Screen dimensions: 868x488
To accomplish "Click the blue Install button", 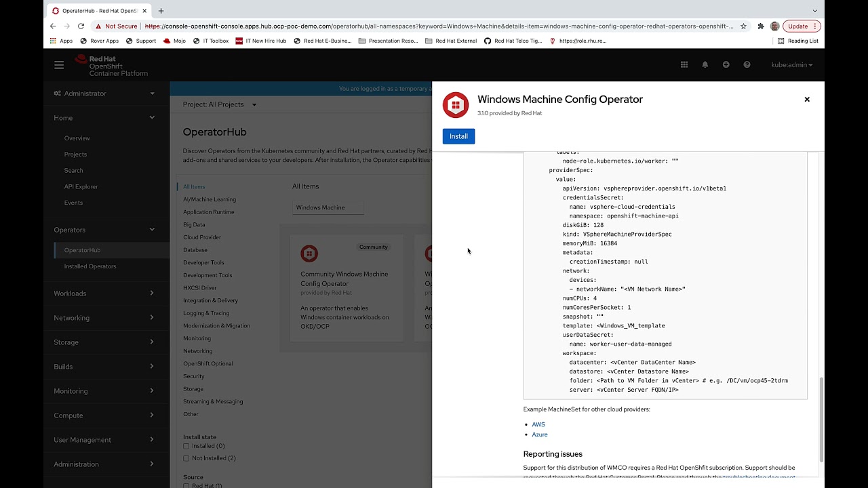I will tap(458, 136).
